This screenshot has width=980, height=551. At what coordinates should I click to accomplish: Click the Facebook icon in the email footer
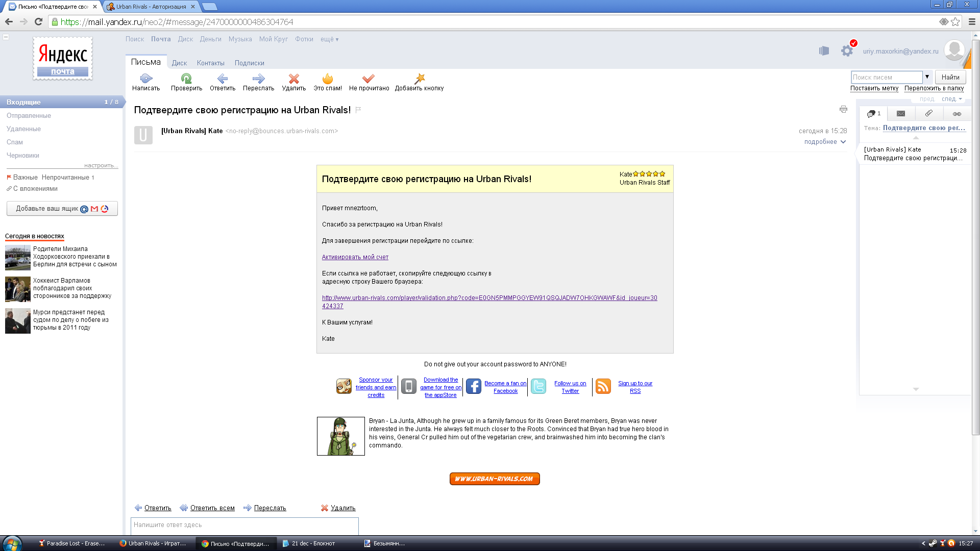(x=473, y=387)
